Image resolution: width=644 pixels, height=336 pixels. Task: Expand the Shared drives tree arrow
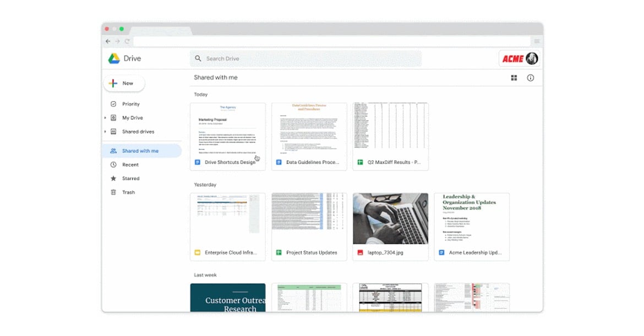pos(105,132)
